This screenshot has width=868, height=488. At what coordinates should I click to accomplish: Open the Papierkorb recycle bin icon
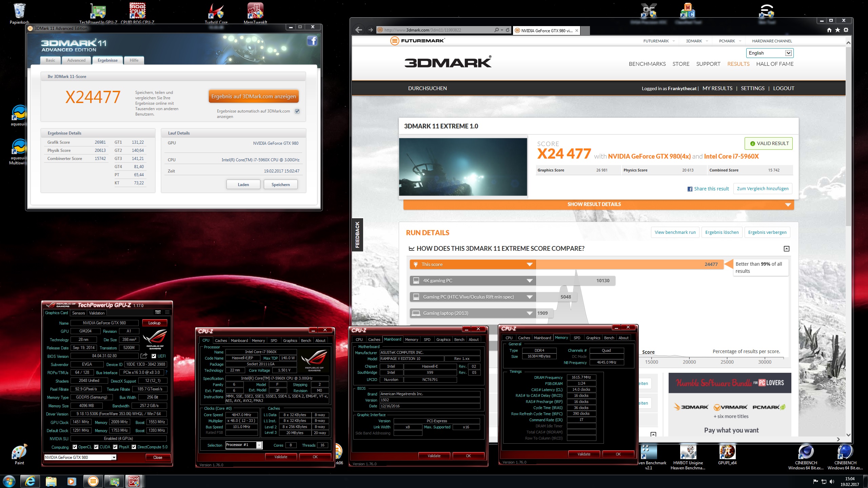point(19,13)
